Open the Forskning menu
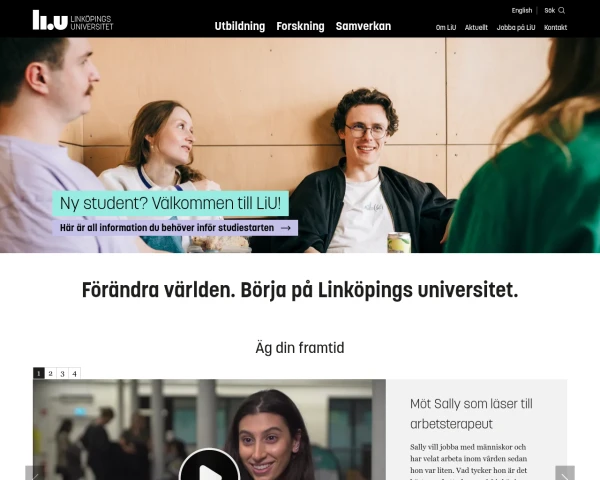This screenshot has width=600, height=480. tap(300, 26)
